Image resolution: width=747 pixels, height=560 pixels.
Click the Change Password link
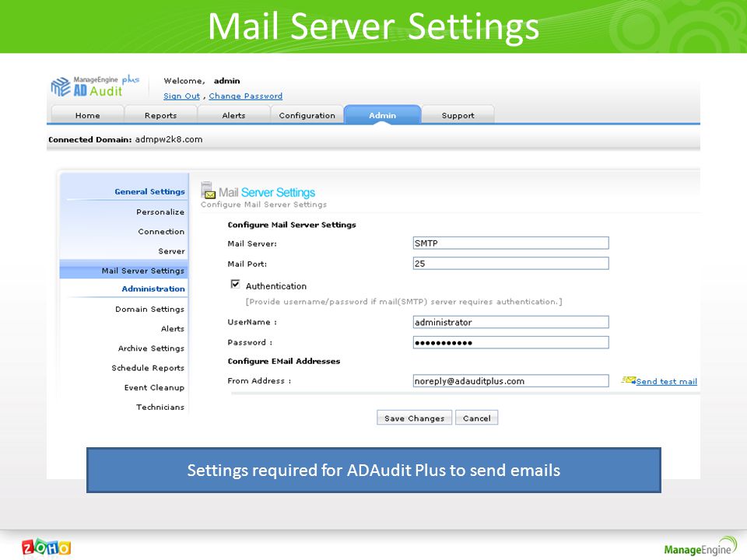(x=245, y=96)
